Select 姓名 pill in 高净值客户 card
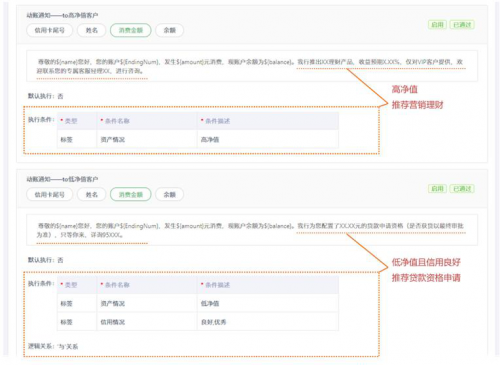Screen dimensions: 500x365 (92, 30)
